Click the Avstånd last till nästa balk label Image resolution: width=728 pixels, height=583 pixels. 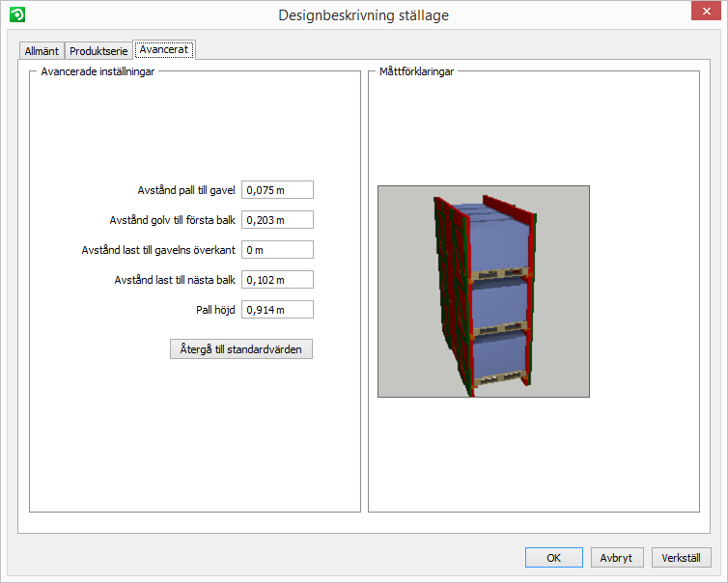[175, 280]
